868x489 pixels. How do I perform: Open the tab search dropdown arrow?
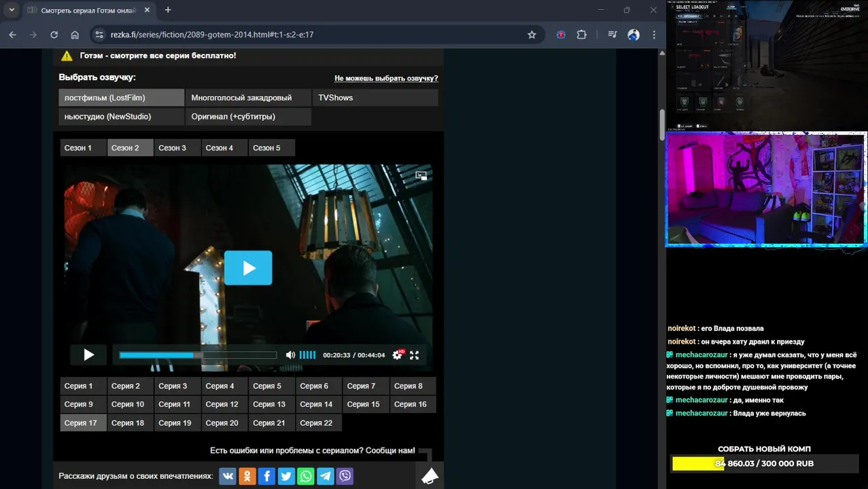click(x=12, y=10)
